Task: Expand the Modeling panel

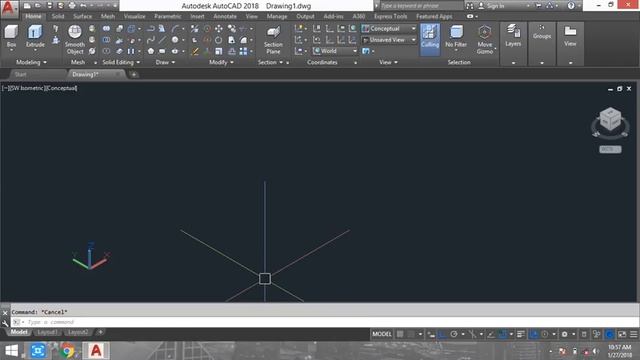Action: [31, 62]
